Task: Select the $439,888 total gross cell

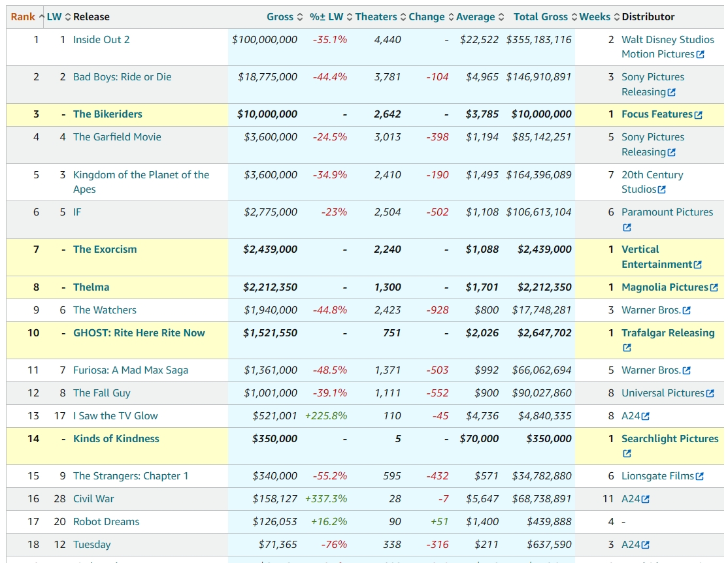Action: [x=549, y=522]
